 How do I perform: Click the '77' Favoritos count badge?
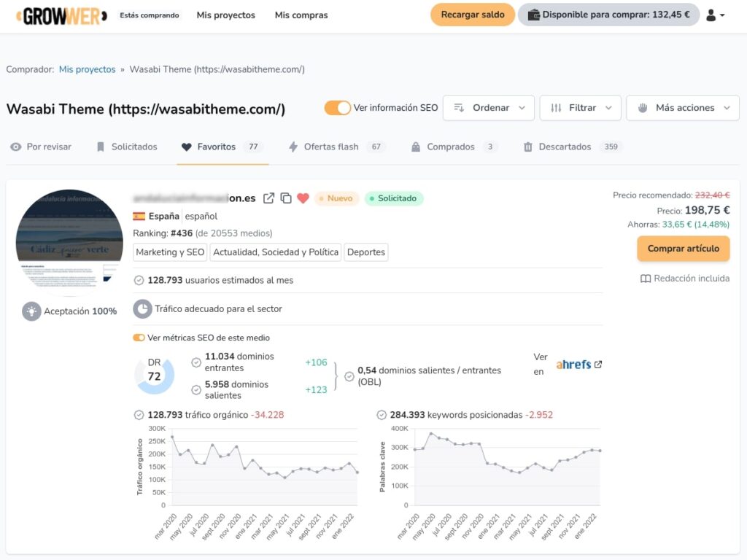253,147
